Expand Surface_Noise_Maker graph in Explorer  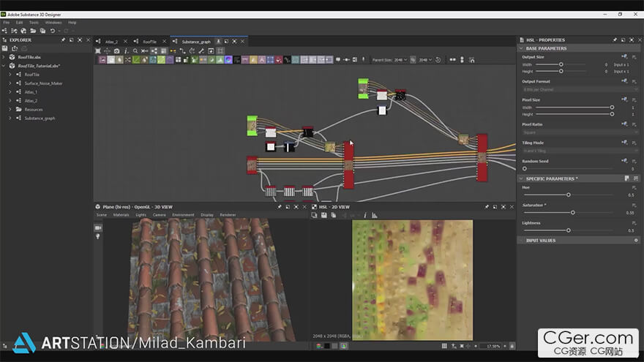10,83
